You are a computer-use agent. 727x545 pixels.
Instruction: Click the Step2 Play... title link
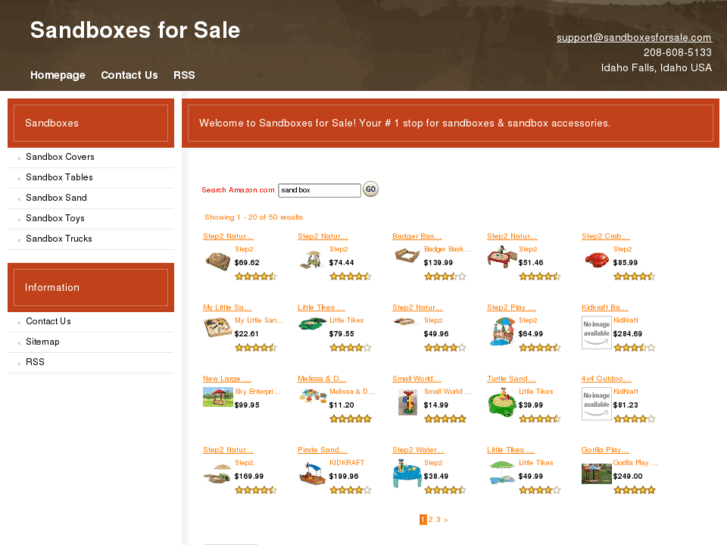(x=511, y=308)
